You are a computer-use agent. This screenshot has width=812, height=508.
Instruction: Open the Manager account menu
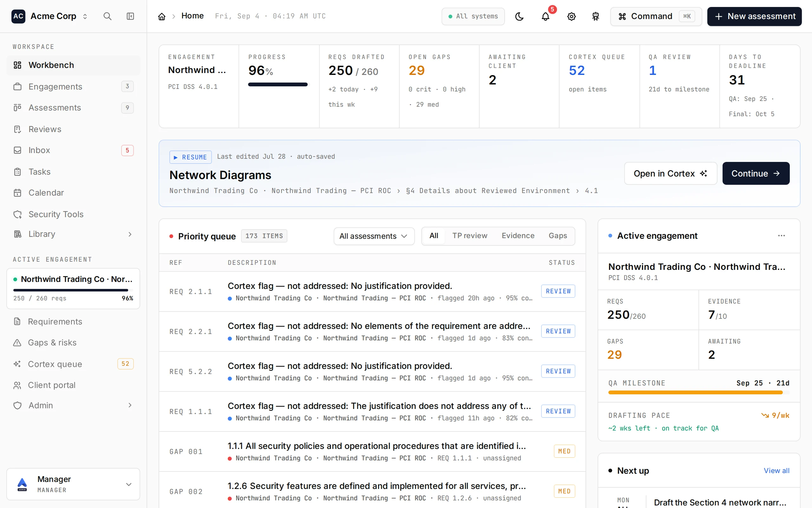[73, 484]
